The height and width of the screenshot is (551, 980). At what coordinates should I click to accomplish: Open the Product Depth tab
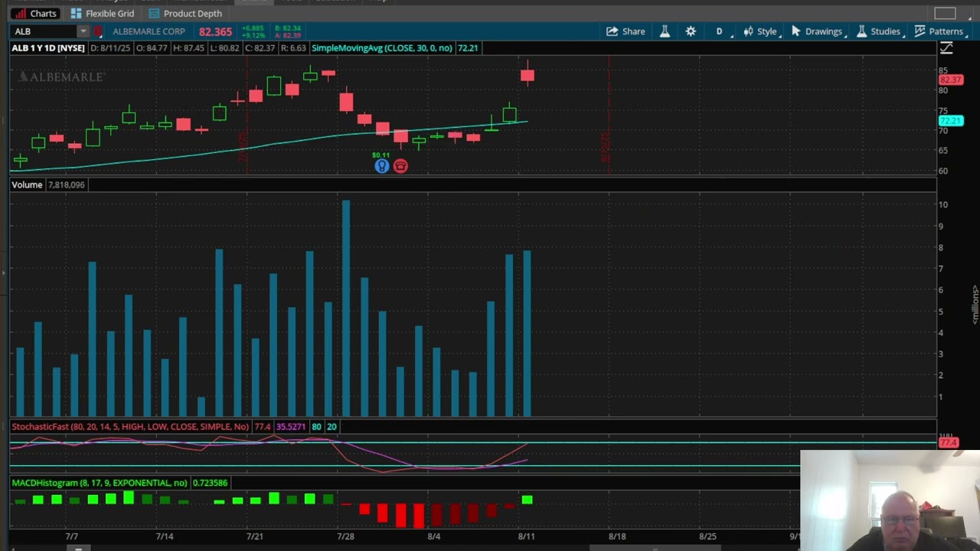pyautogui.click(x=185, y=13)
